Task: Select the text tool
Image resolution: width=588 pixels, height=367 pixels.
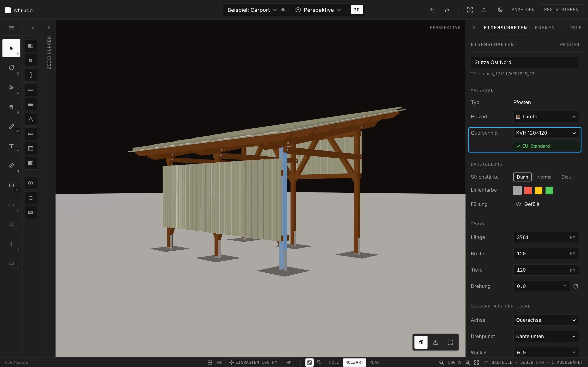Action: click(11, 146)
